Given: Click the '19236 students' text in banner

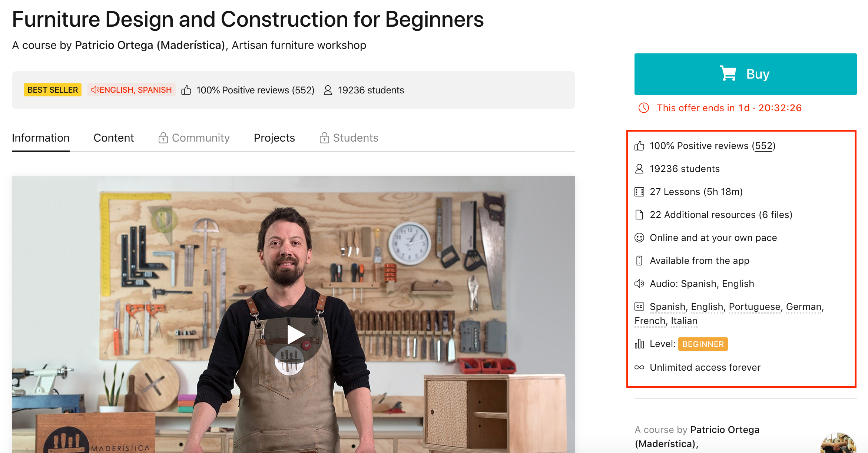Looking at the screenshot, I should [371, 90].
